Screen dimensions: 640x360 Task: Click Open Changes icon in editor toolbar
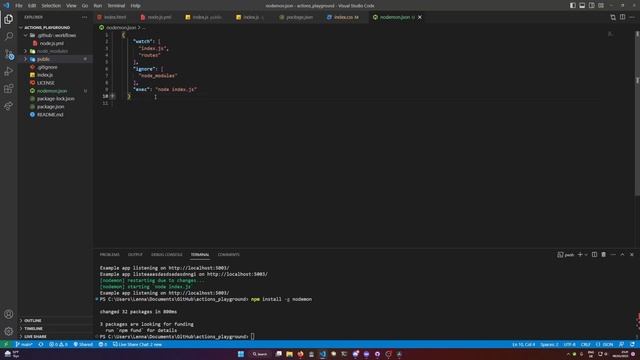[x=613, y=17]
